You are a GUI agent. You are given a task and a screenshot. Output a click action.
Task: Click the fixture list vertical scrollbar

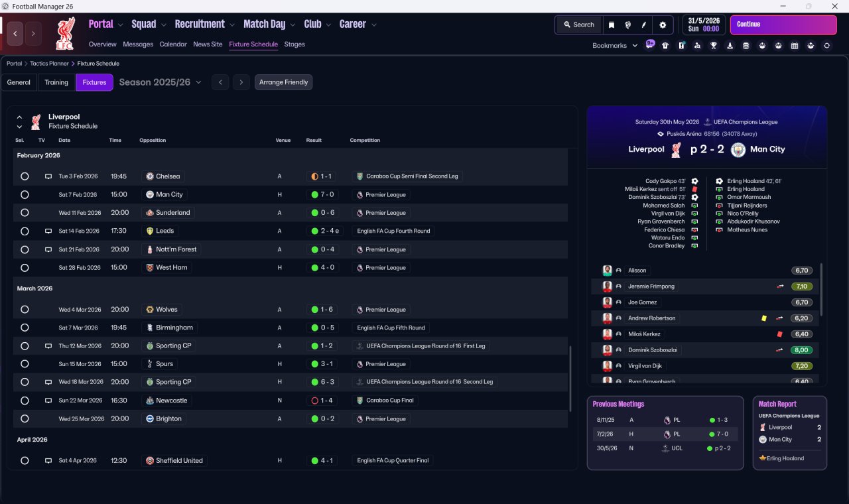pos(570,378)
